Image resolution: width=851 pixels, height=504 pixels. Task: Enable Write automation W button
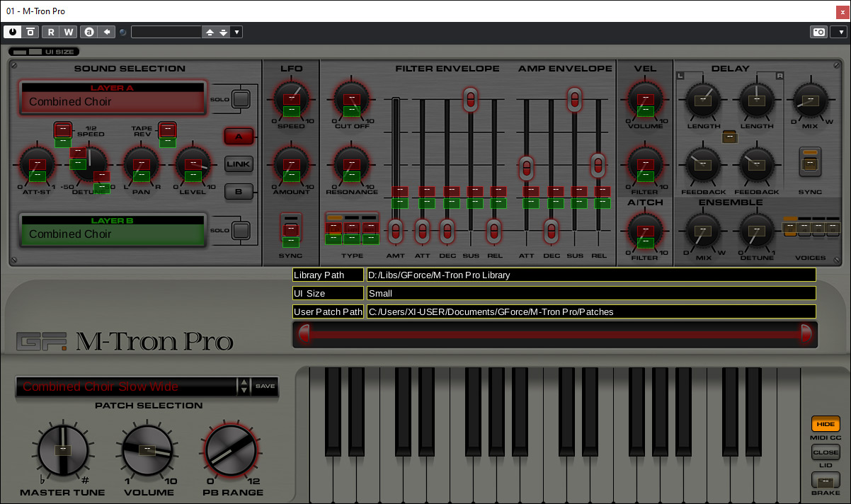click(x=68, y=32)
